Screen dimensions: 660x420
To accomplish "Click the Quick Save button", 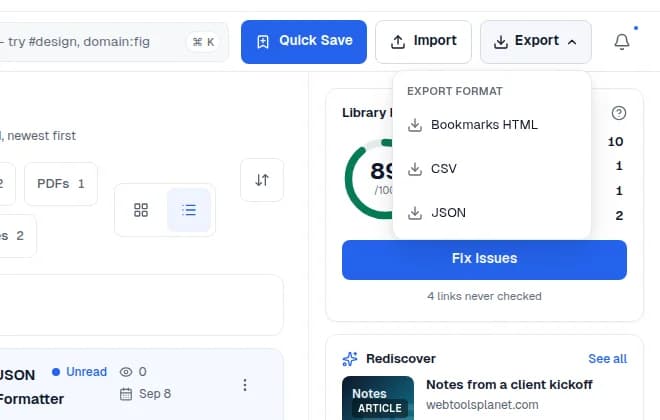I will tap(303, 42).
